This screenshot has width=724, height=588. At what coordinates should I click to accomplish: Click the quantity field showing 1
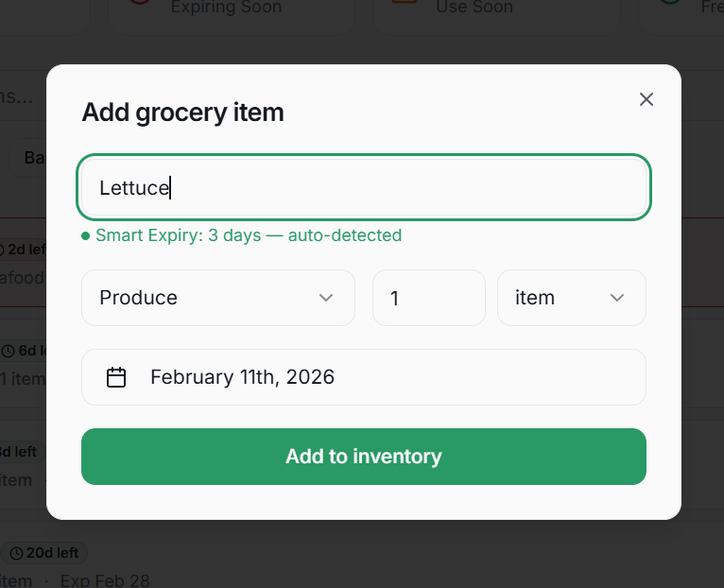tap(428, 298)
